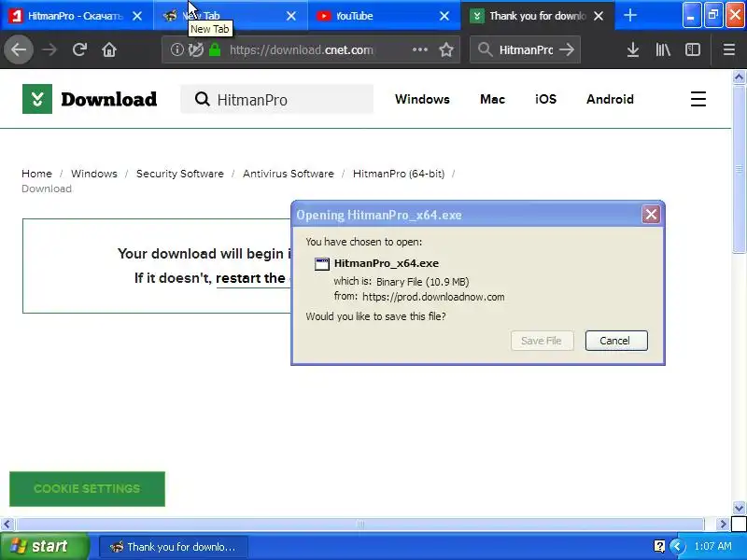The width and height of the screenshot is (747, 560).
Task: Open HitmanPro (64-bit) breadcrumb
Action: [399, 174]
